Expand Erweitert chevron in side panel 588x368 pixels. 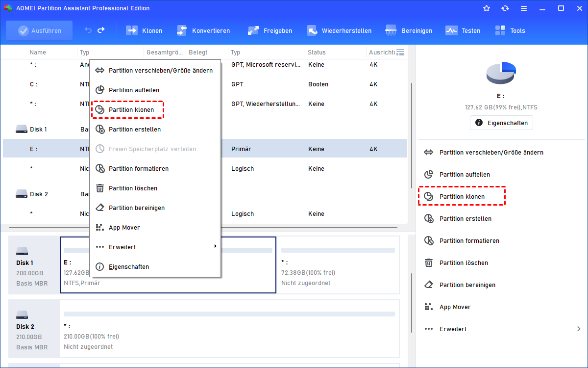pos(579,329)
